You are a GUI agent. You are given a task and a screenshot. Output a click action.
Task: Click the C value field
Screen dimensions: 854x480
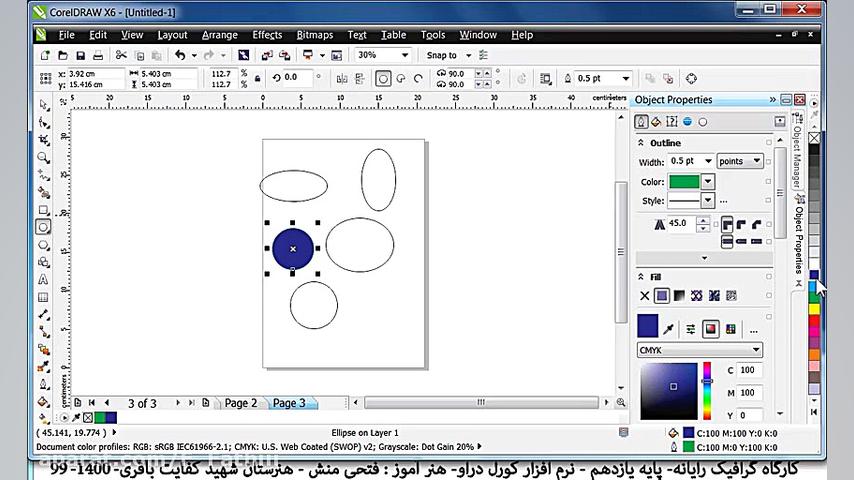pyautogui.click(x=749, y=370)
